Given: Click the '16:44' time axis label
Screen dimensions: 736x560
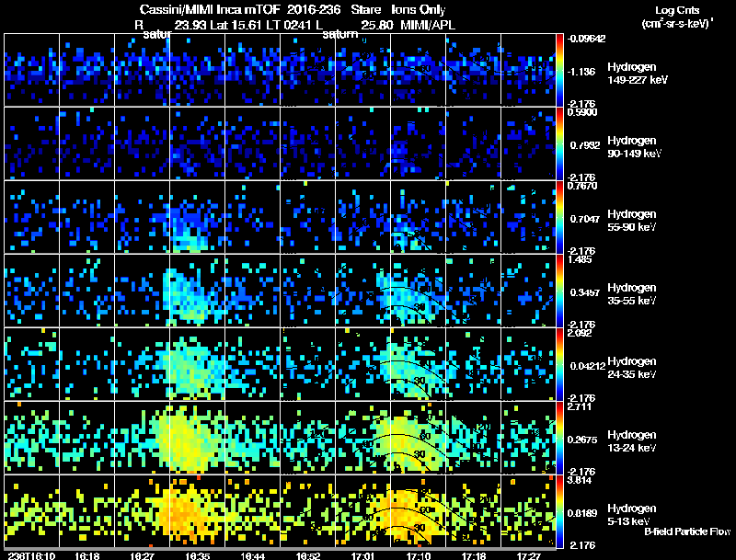Looking at the screenshot, I should coord(252,555).
